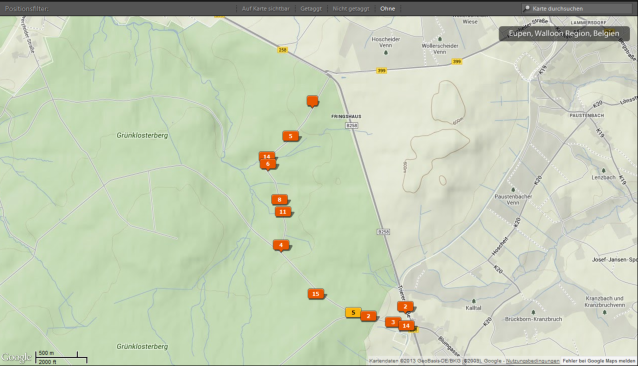The image size is (638, 366).
Task: Select the yellow highlighted marker labeled 5
Action: 353,312
